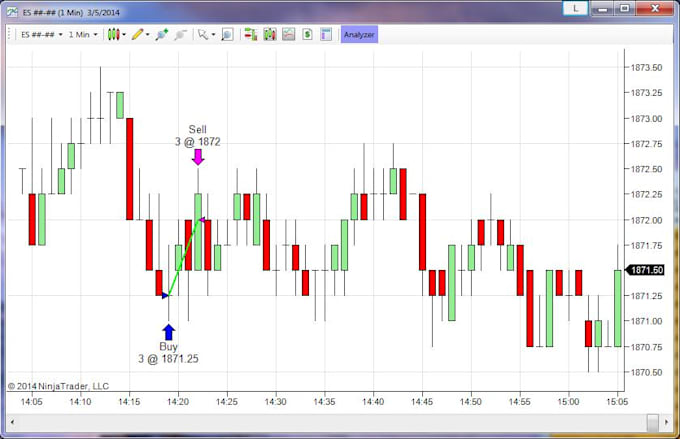Toggle the Analyzer button

click(x=359, y=35)
